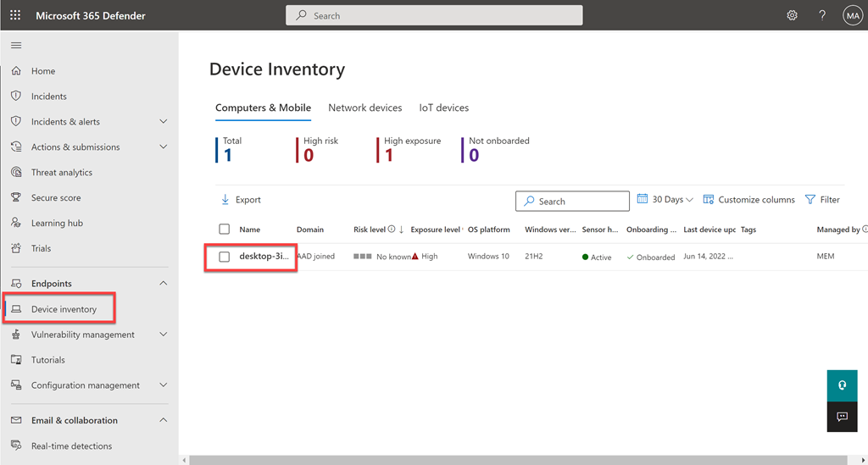
Task: Switch to the IoT devices tab
Action: (x=443, y=108)
